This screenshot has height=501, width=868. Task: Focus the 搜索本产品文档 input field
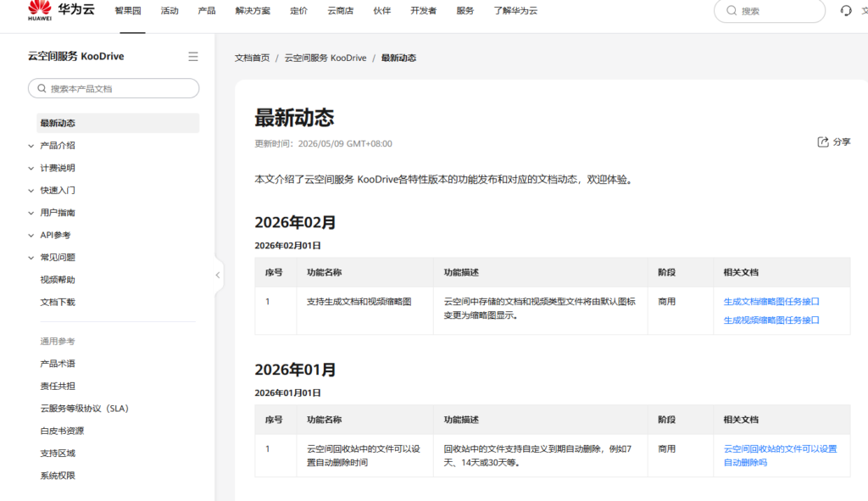[114, 88]
